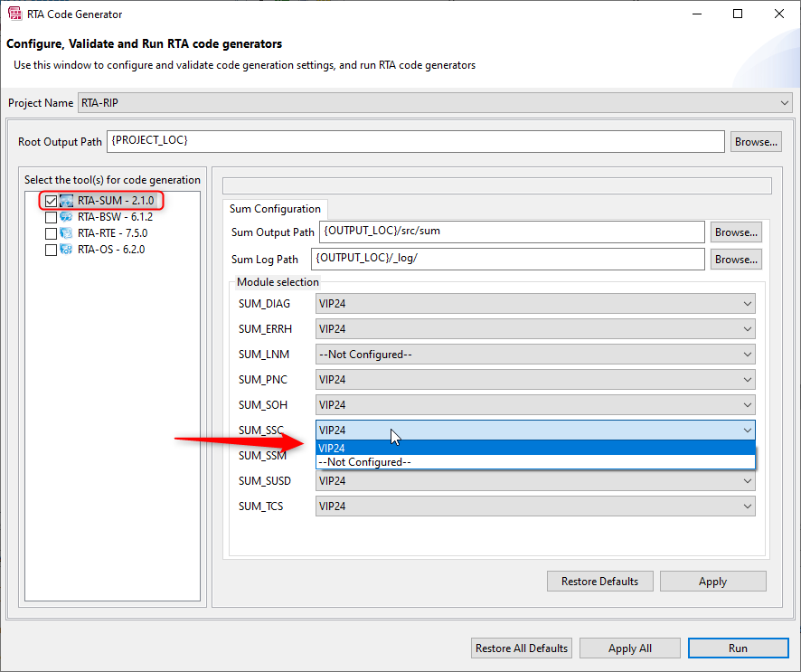Open the SUM_PNC module dropdown
801x672 pixels.
pos(535,380)
